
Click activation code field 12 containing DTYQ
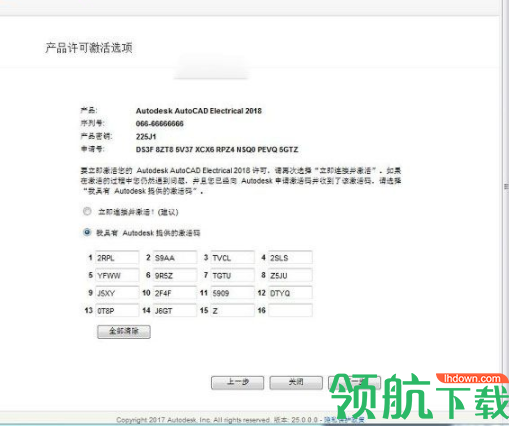click(x=290, y=293)
